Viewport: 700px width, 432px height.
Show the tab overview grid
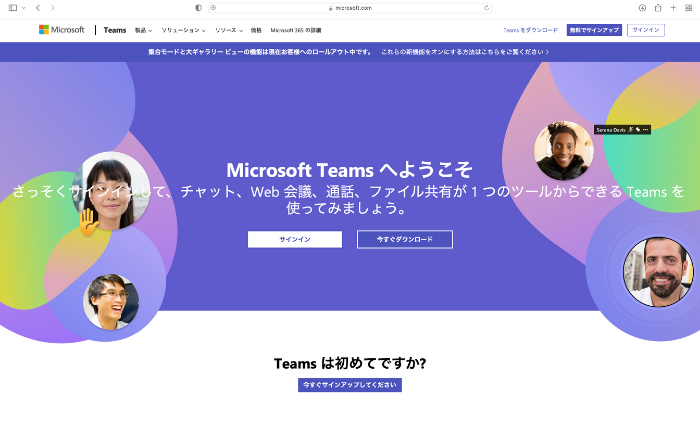click(x=688, y=8)
